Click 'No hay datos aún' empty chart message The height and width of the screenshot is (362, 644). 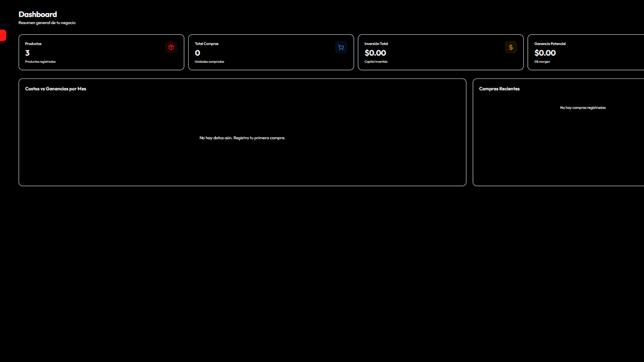(242, 138)
